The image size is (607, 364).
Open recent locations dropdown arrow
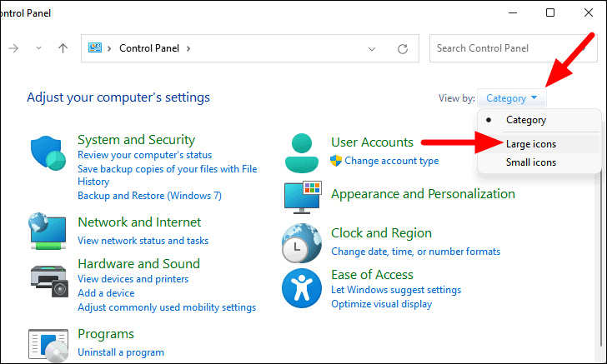38,48
